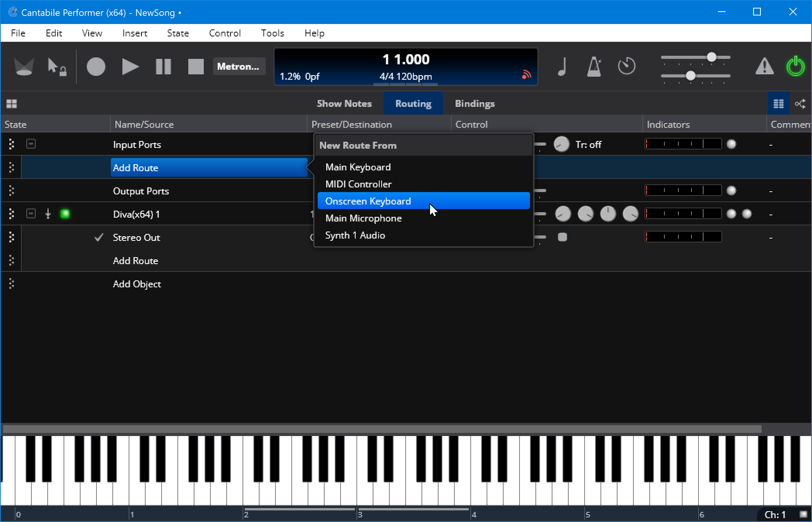812x522 pixels.
Task: Choose Main Microphone from route list
Action: [x=423, y=218]
